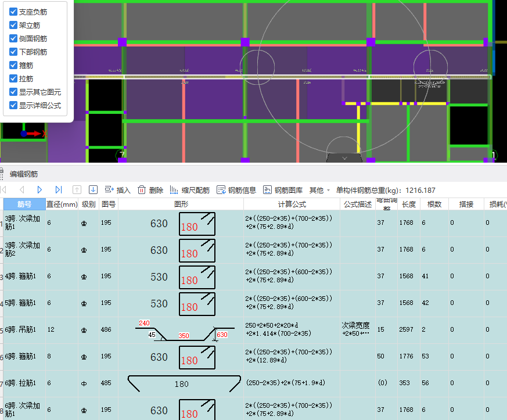Click 拉筋 tie bar shape diagram
The height and width of the screenshot is (420, 507).
tap(184, 384)
